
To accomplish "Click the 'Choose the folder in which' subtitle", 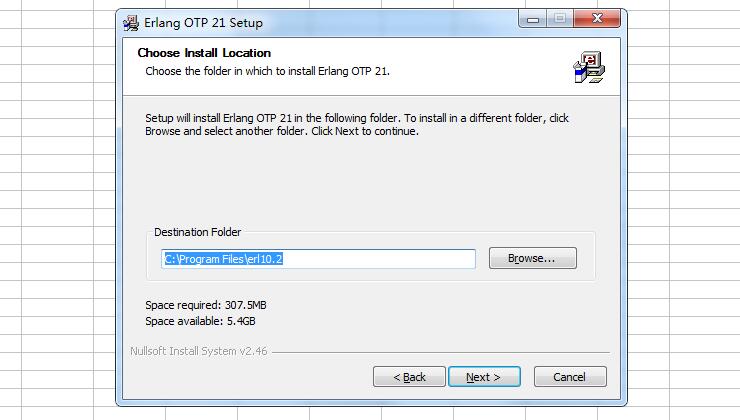I will [x=267, y=71].
